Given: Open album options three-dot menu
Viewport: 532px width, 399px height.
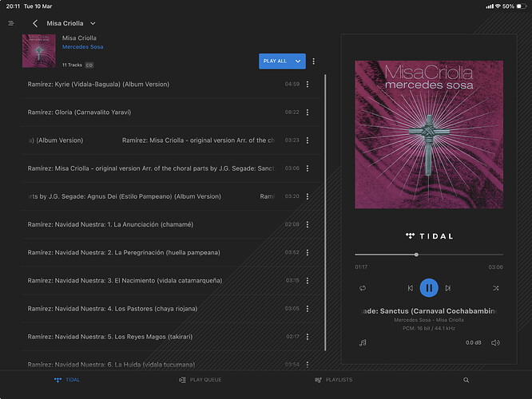Looking at the screenshot, I should (x=314, y=61).
